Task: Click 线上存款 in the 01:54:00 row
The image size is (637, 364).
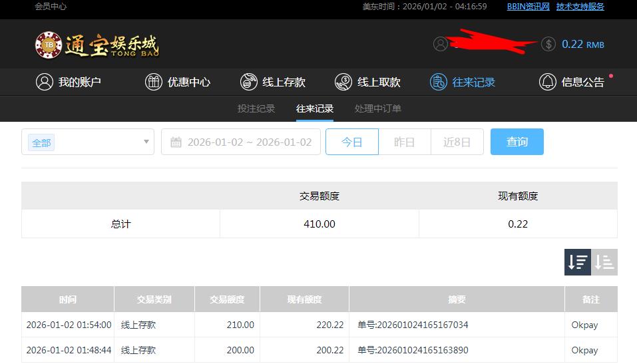Action: tap(138, 325)
